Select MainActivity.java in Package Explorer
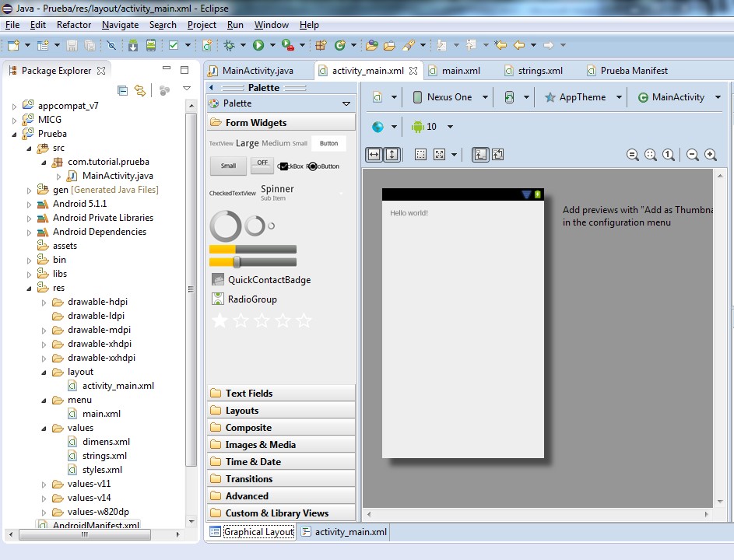 (x=118, y=176)
